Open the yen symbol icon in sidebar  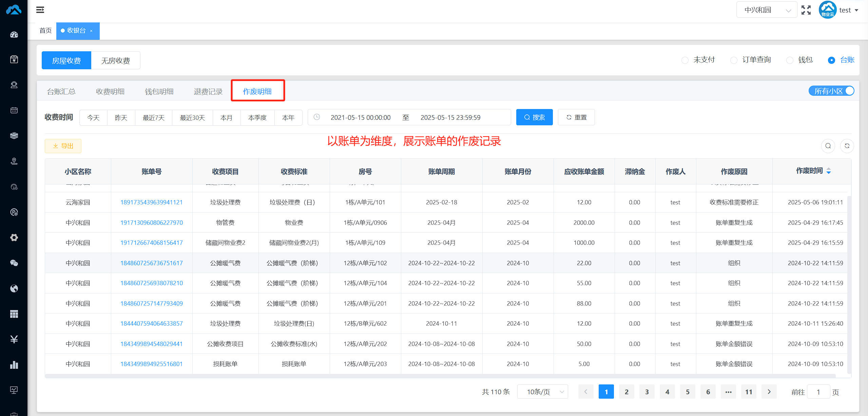point(14,339)
